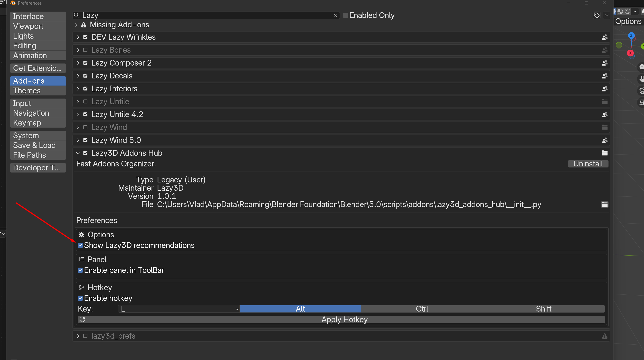Uncheck Show Lazy3D recommendations
Screen dimensions: 644x360
click(80, 245)
